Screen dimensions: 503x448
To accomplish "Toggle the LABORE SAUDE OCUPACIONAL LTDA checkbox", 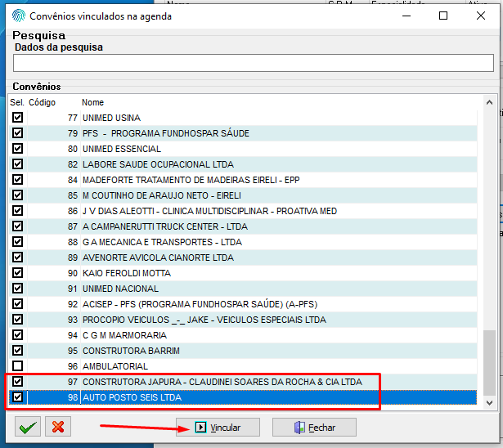I will pos(18,164).
